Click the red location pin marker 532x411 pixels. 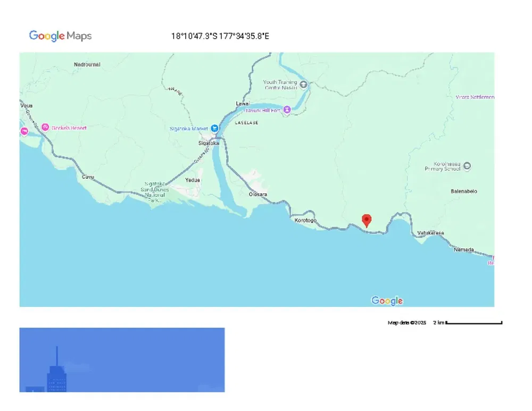(366, 220)
